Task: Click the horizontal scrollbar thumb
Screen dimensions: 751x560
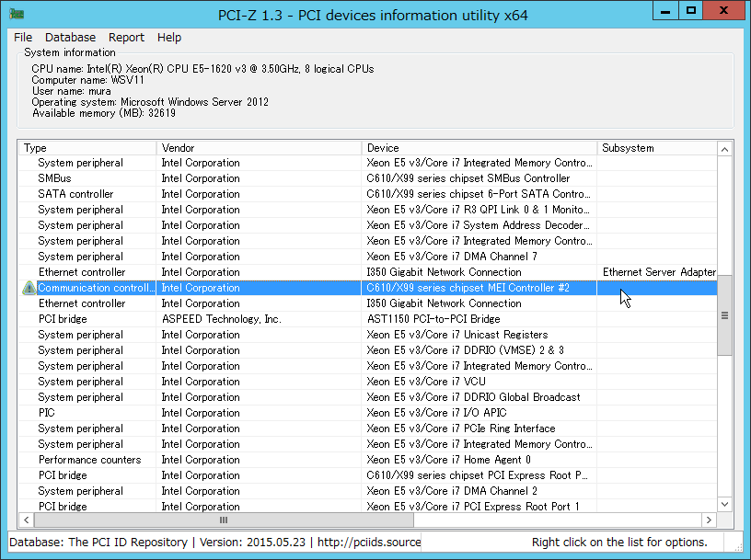Action: [224, 520]
